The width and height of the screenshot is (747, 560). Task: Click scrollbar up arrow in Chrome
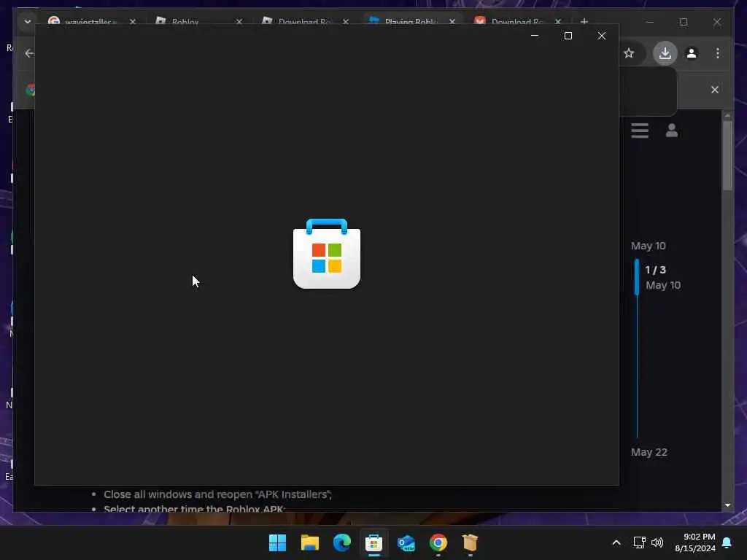727,116
